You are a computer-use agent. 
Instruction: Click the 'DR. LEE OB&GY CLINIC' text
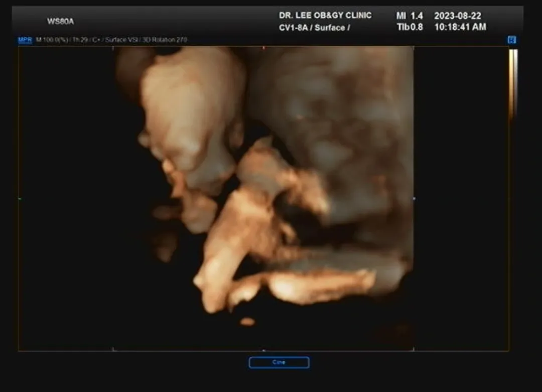[x=325, y=15]
